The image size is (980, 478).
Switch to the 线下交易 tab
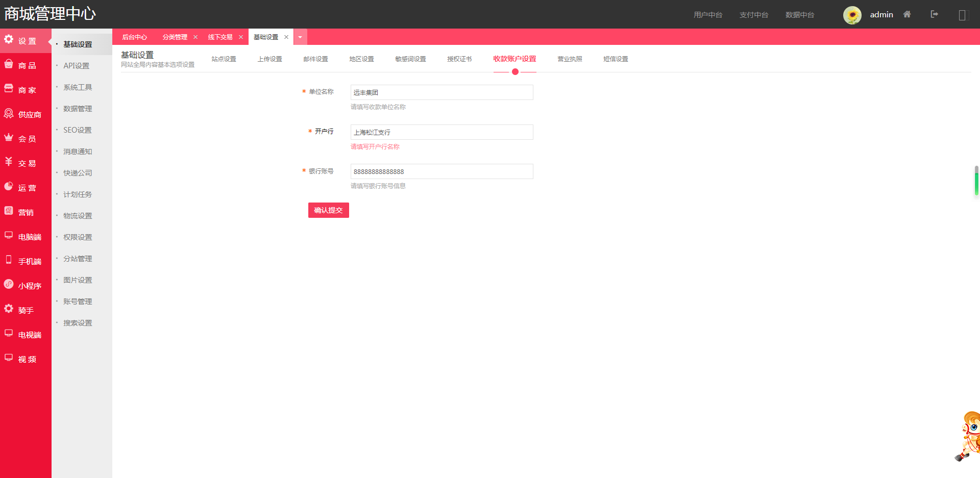click(220, 37)
